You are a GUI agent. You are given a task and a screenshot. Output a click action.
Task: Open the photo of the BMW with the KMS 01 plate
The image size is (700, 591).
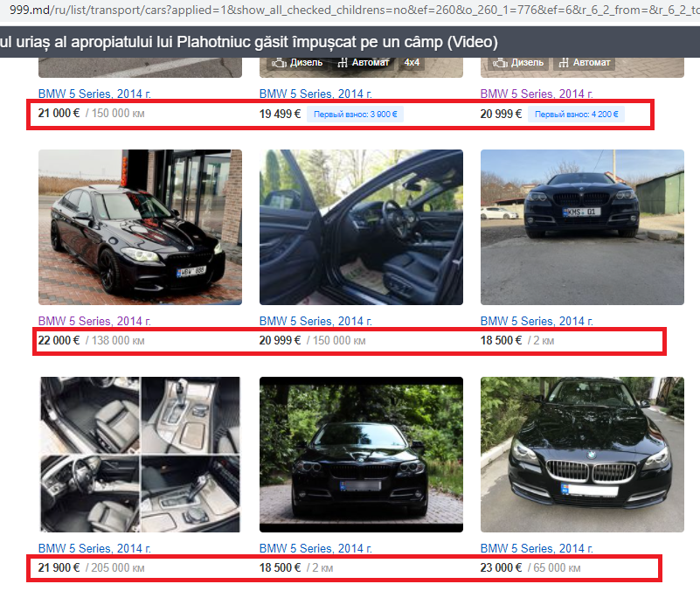click(x=582, y=227)
